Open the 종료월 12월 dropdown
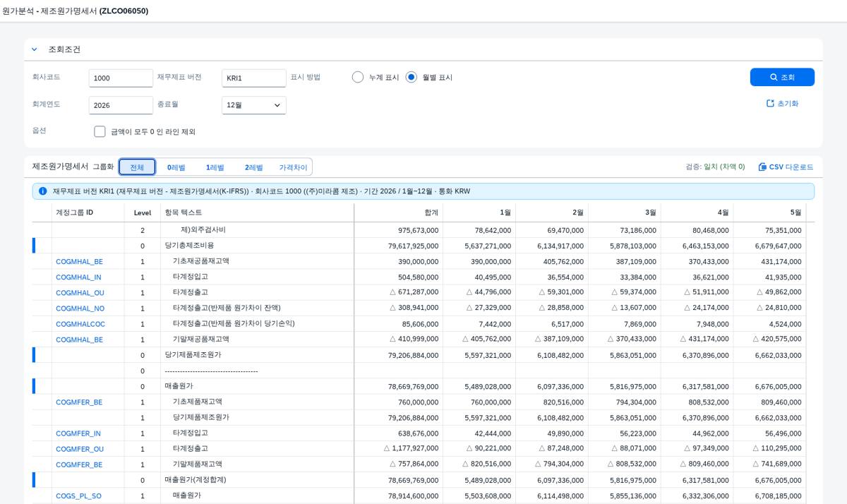This screenshot has height=504, width=847. [x=254, y=105]
